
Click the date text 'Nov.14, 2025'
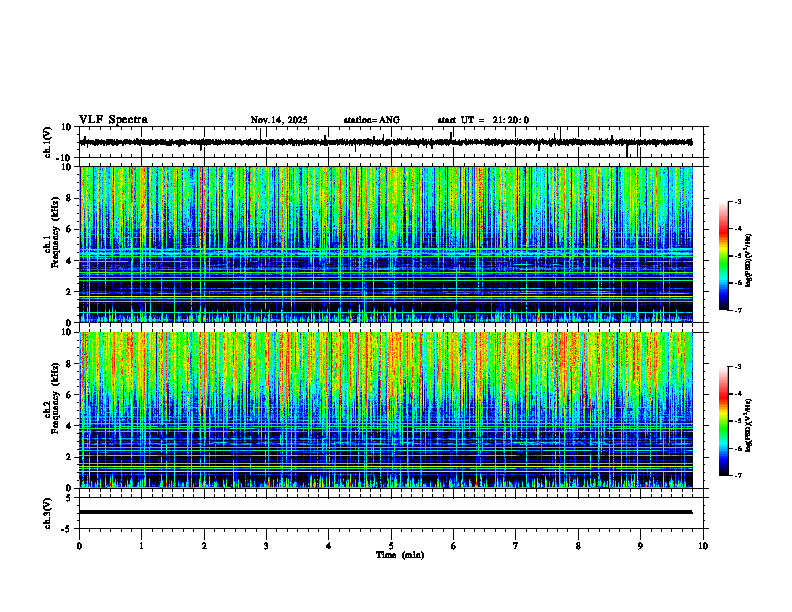point(279,120)
